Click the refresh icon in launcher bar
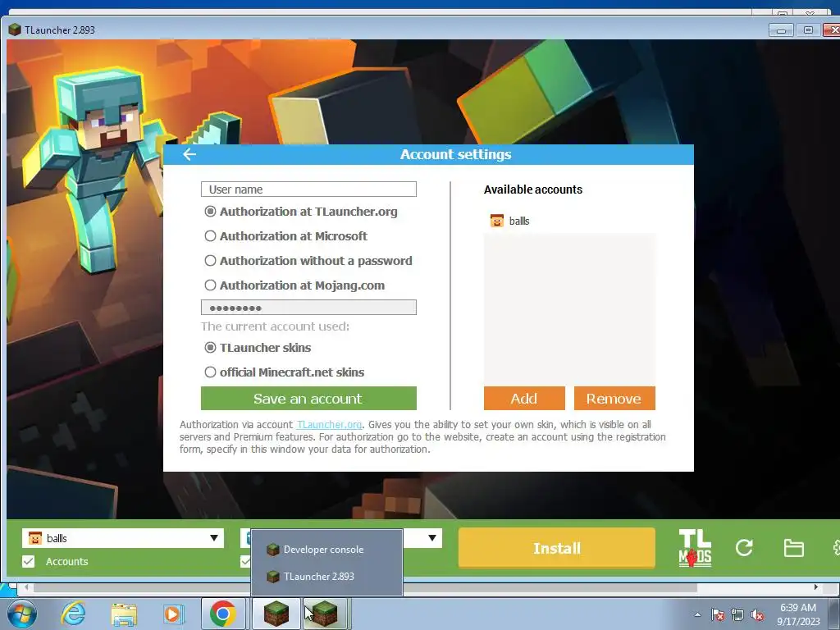This screenshot has height=630, width=840. point(744,547)
